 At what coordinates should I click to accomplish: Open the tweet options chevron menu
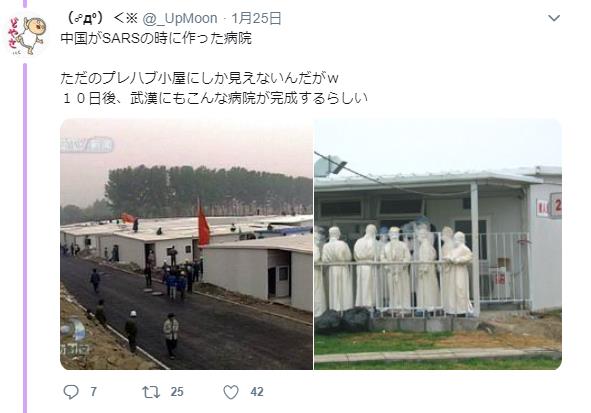554,18
